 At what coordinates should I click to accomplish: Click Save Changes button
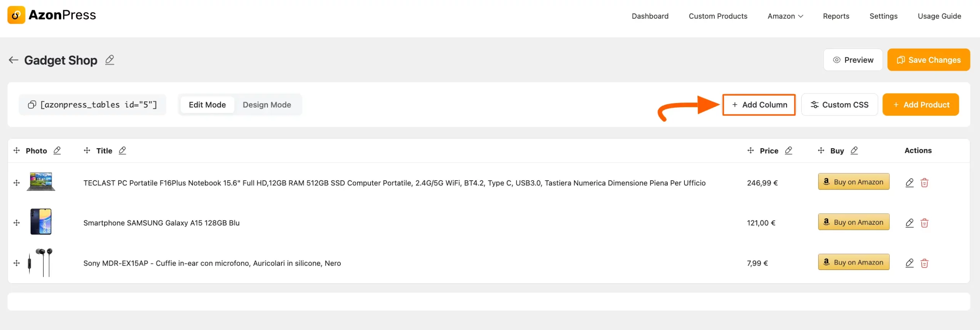(928, 60)
